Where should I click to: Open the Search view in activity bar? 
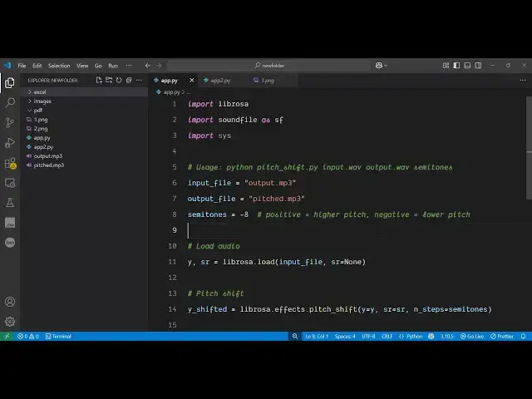click(x=10, y=102)
